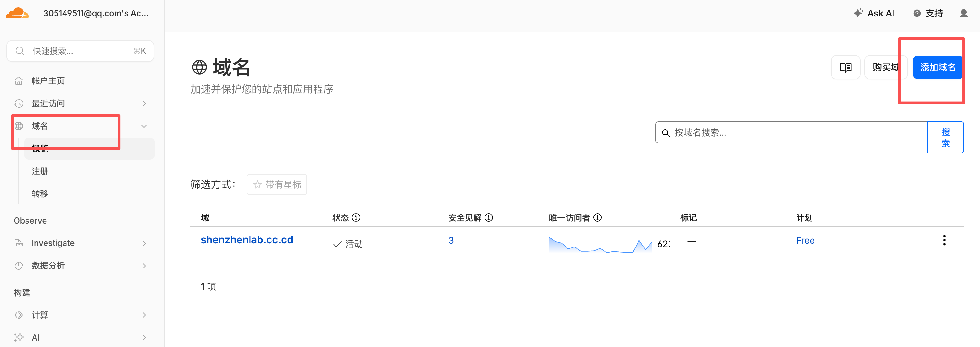The image size is (980, 347).
Task: Click the 计算 diamond icon
Action: 19,315
